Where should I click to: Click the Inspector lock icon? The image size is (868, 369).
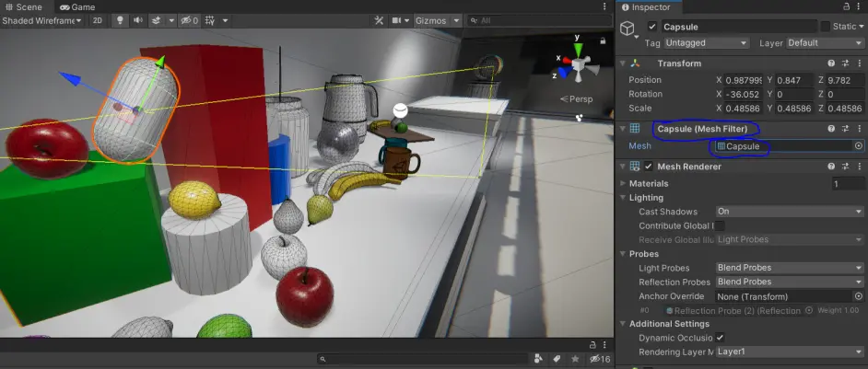point(847,6)
